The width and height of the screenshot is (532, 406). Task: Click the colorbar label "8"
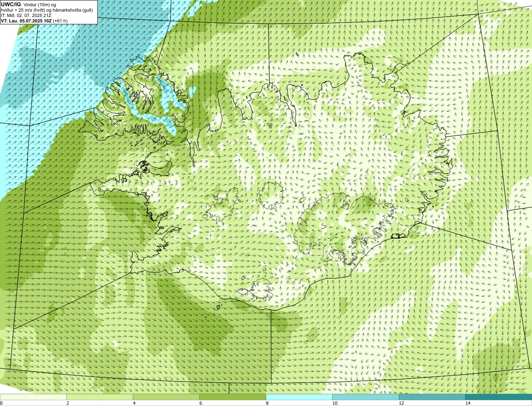[267, 403]
